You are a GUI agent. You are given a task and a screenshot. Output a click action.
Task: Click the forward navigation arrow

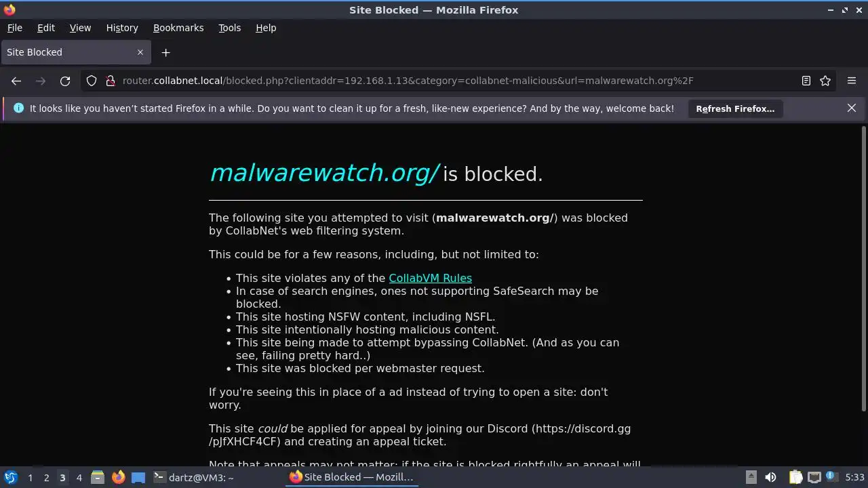click(41, 81)
